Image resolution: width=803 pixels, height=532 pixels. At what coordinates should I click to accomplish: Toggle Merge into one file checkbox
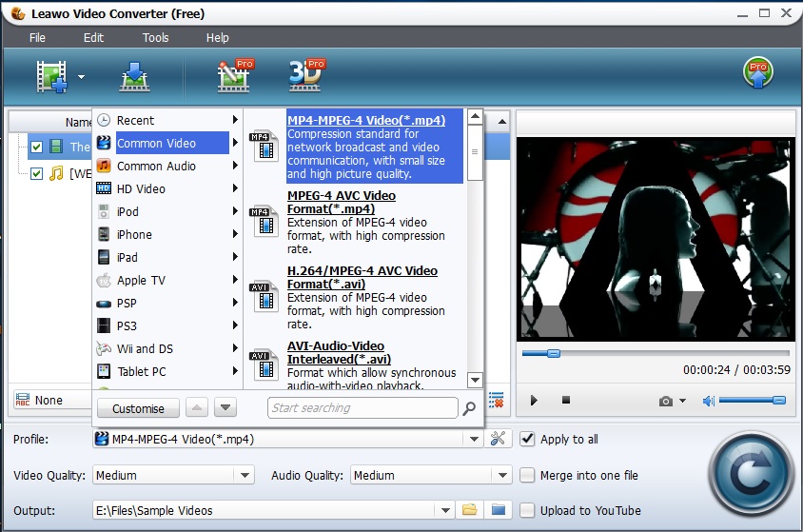tap(527, 475)
